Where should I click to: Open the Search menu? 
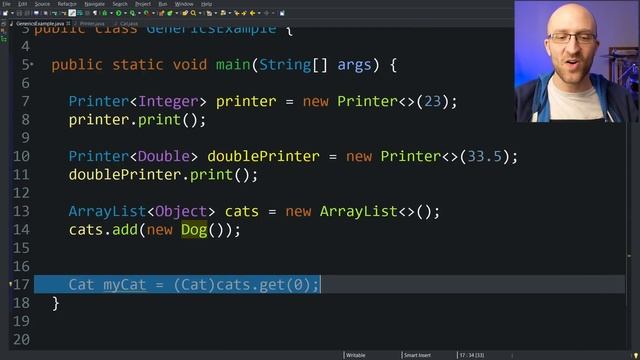pos(120,4)
